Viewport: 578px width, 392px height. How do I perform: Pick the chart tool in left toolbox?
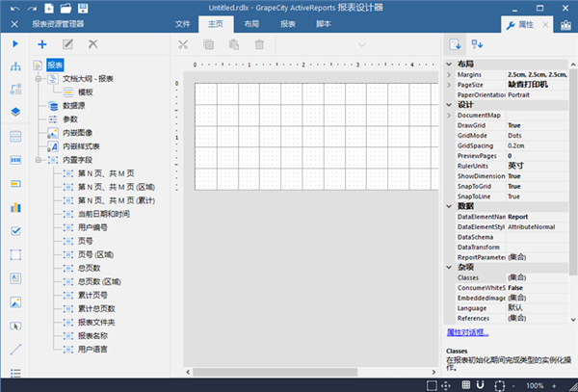click(15, 205)
